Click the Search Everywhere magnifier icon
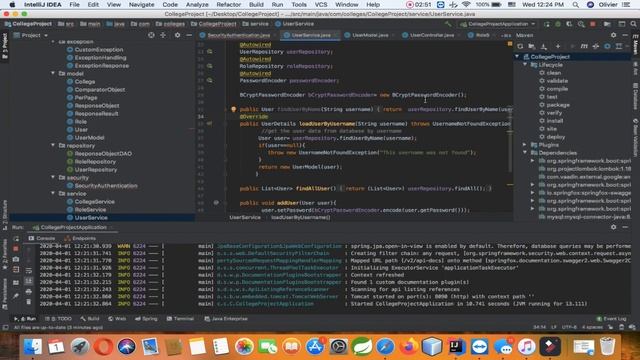 coord(633,24)
